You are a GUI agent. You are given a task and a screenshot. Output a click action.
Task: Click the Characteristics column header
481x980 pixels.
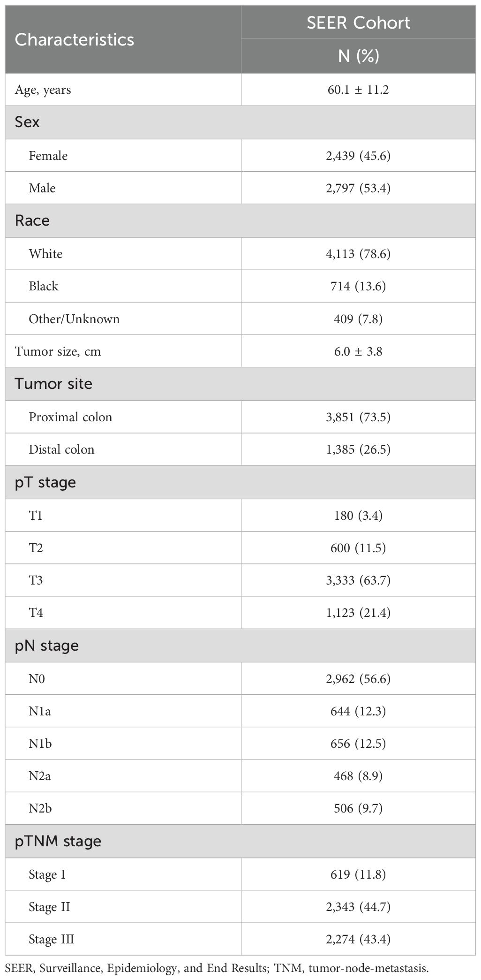75,40
